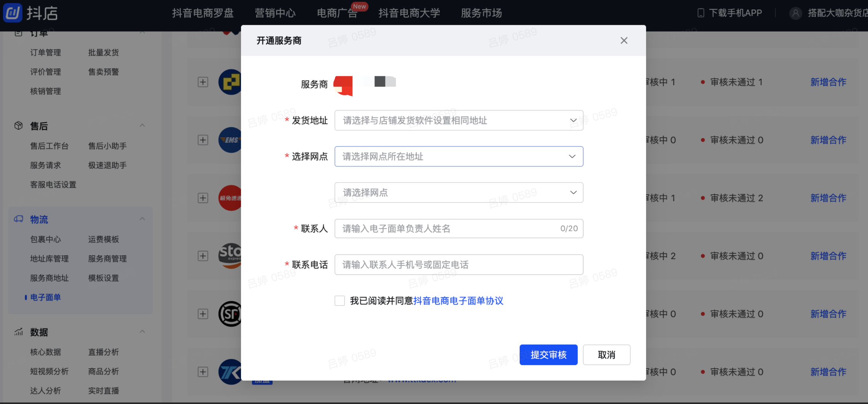The height and width of the screenshot is (404, 868).
Task: Check the 我已阅读并同意 agreement checkbox
Action: tap(340, 301)
